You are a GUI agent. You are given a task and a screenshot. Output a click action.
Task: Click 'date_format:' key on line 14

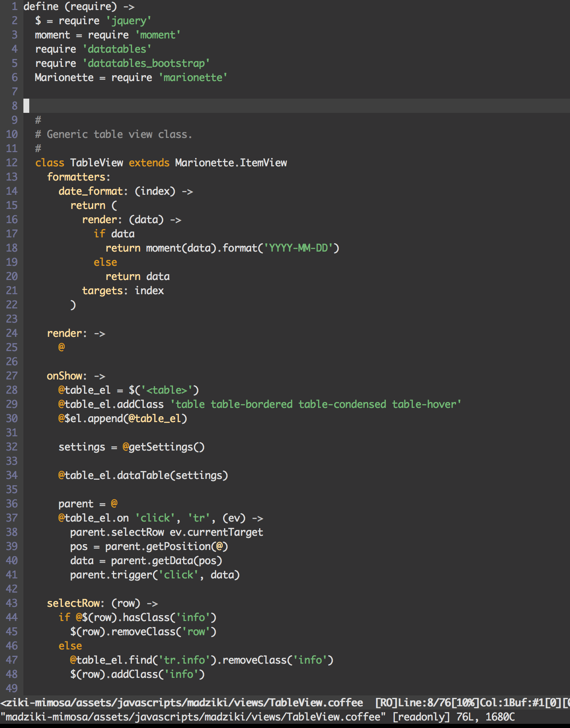[x=93, y=191]
